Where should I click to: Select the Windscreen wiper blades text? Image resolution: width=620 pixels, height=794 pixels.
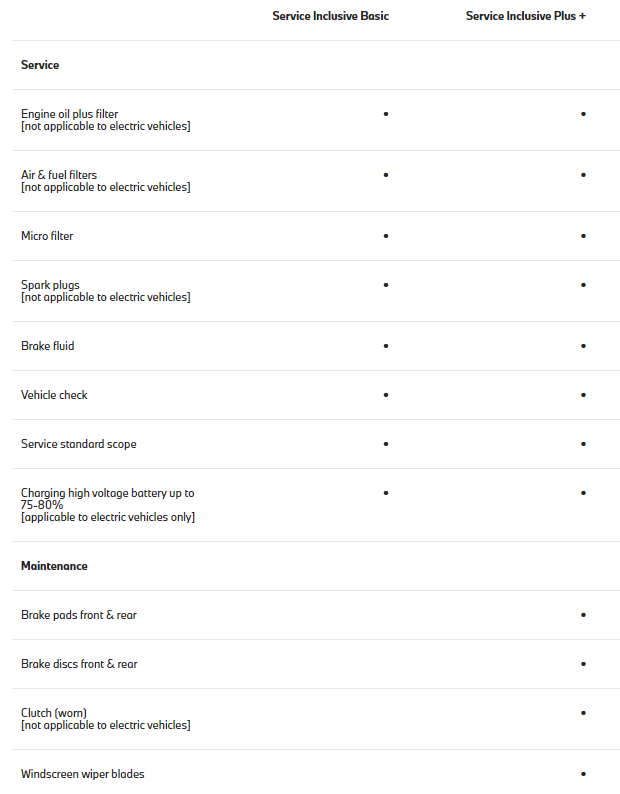click(x=83, y=774)
